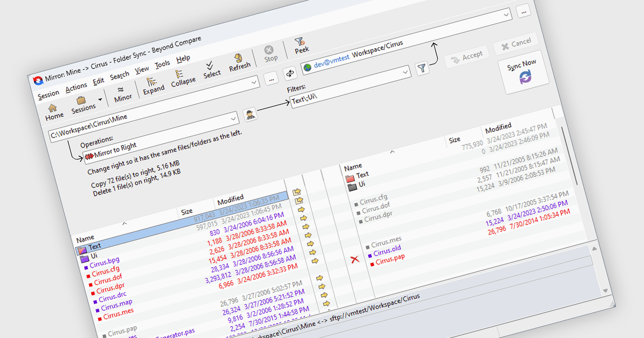Open the Search menu
The height and width of the screenshot is (338, 644).
120,76
